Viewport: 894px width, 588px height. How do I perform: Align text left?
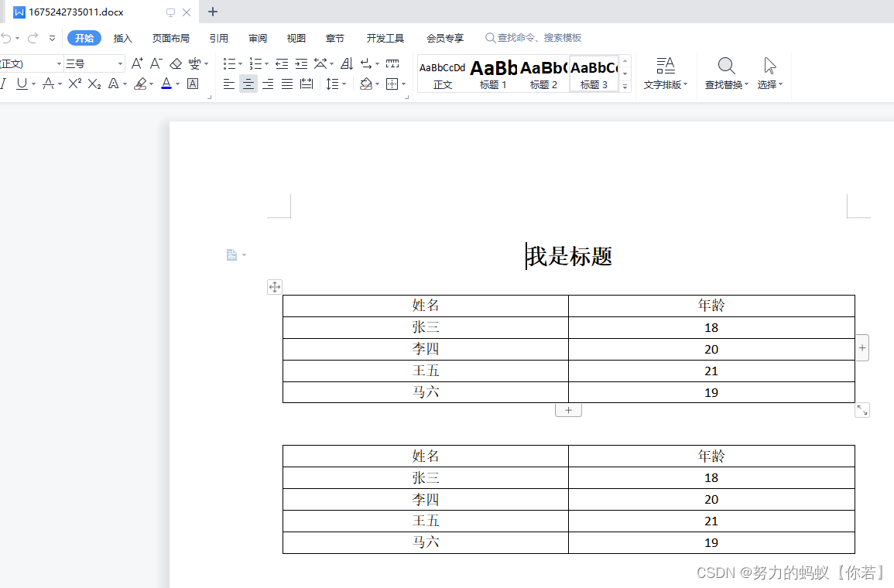point(229,84)
